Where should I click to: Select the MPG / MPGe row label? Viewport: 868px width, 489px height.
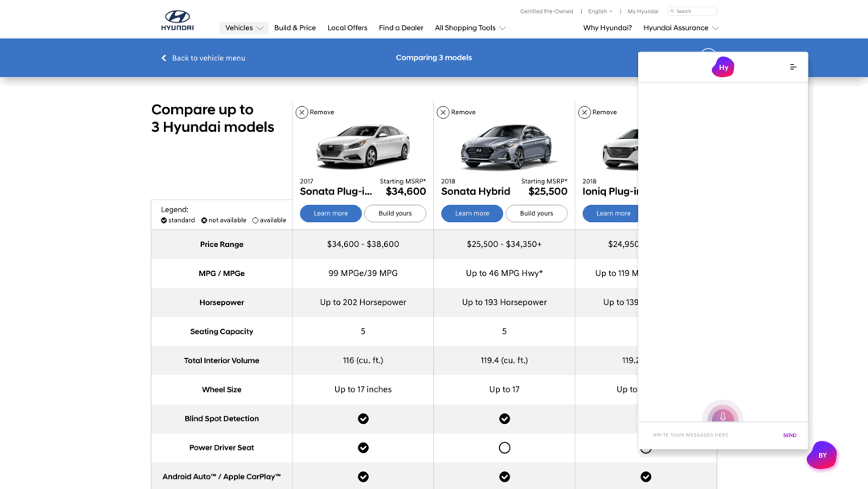(222, 273)
